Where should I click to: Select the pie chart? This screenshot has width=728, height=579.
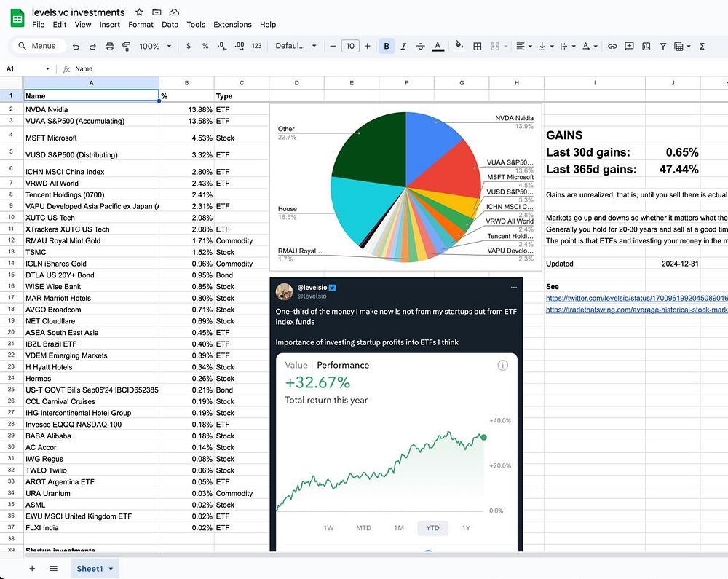tap(405, 187)
